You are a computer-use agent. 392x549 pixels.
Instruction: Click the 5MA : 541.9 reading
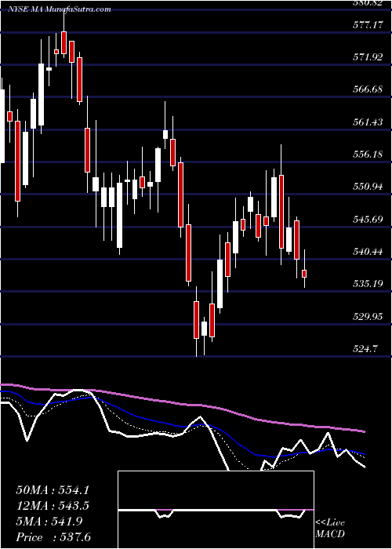click(x=49, y=522)
